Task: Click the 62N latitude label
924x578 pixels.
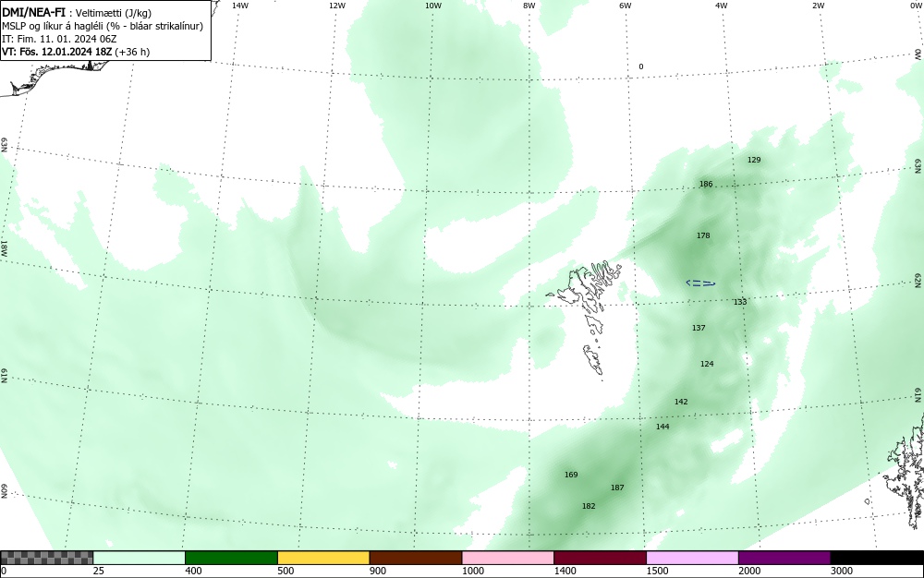Action: 918,280
